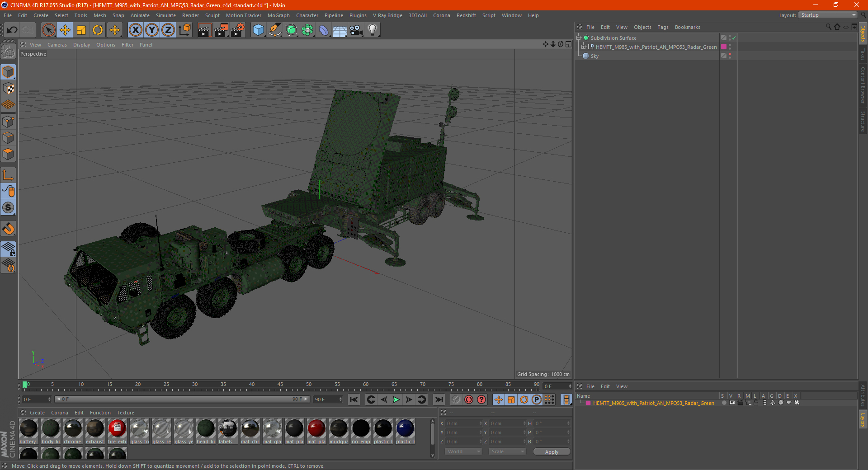Go to end of animation
This screenshot has height=470, width=868.
point(439,399)
